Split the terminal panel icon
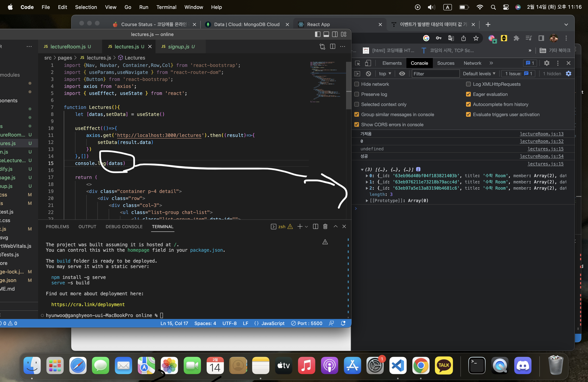588x382 pixels. (315, 226)
